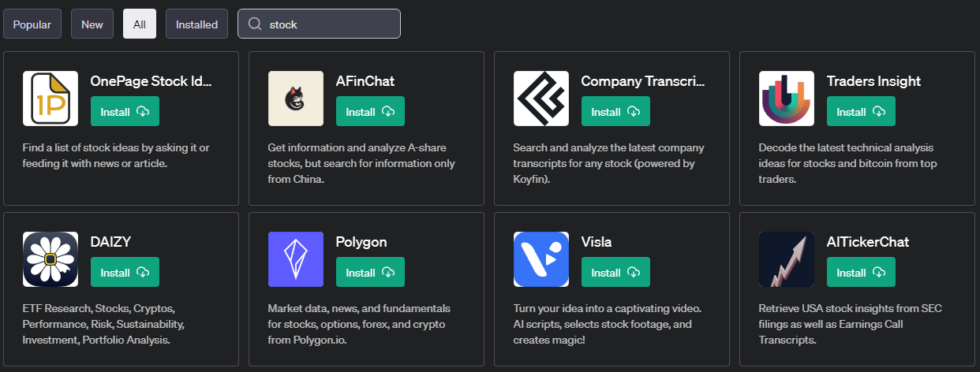Open the AITickerChat arrow chart logo
The height and width of the screenshot is (372, 980).
787,259
